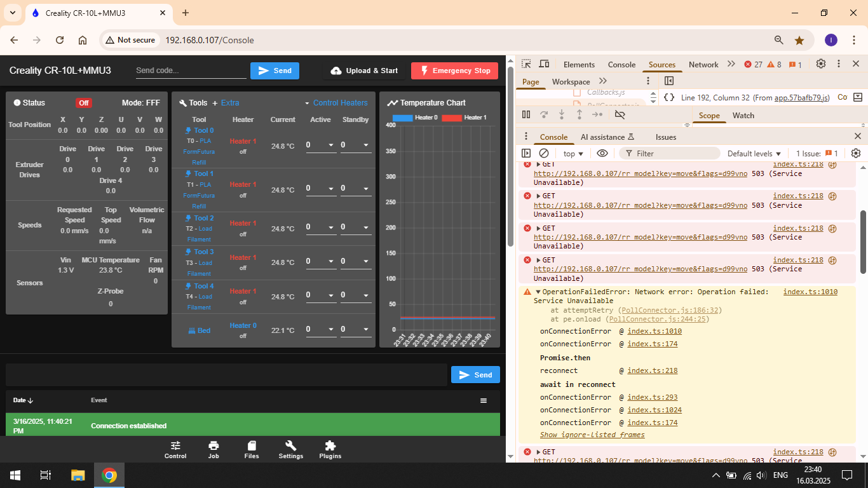Activate the DevTools inspect element picker
Image resolution: width=868 pixels, height=488 pixels.
click(x=526, y=64)
